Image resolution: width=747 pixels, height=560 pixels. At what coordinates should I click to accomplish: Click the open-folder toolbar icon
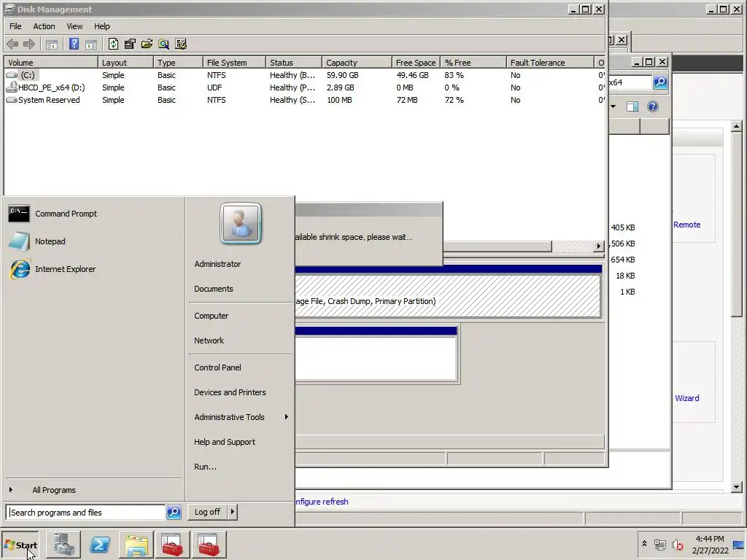[147, 44]
